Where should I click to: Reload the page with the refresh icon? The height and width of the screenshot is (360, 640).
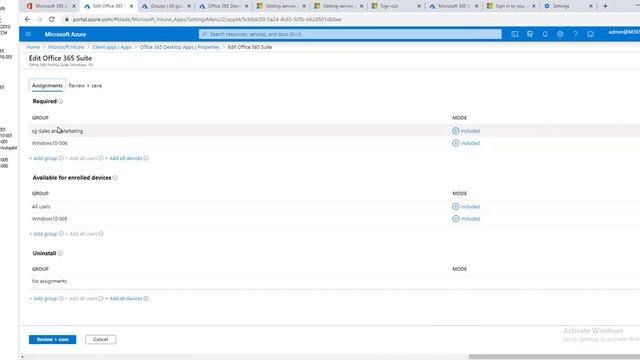click(x=51, y=19)
